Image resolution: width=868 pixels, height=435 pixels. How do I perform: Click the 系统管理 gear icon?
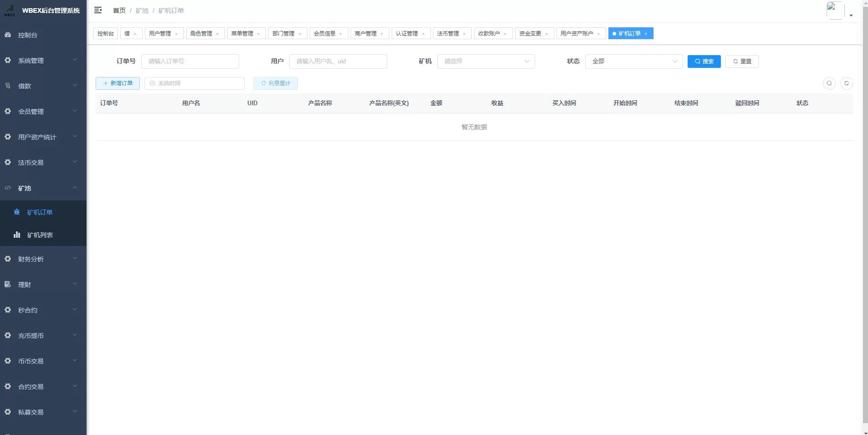[7, 60]
